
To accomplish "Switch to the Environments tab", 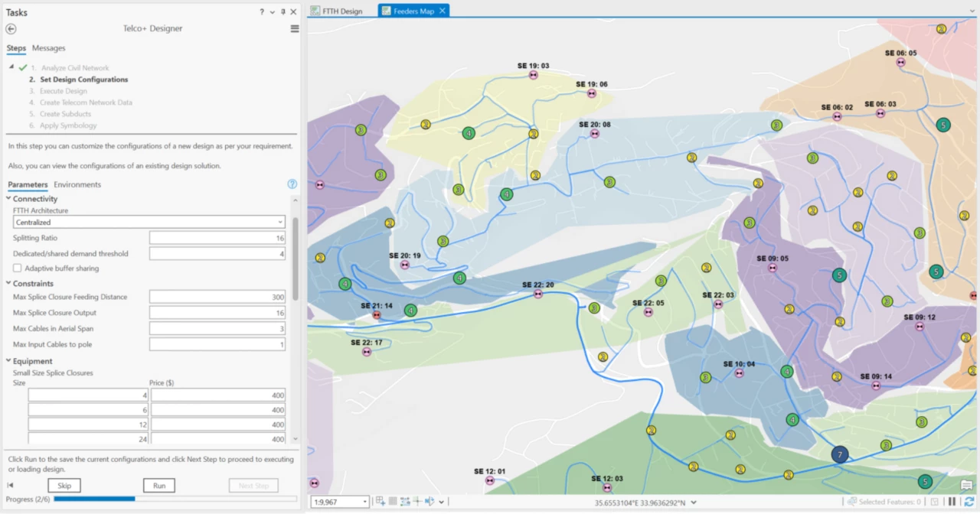I will pos(77,184).
